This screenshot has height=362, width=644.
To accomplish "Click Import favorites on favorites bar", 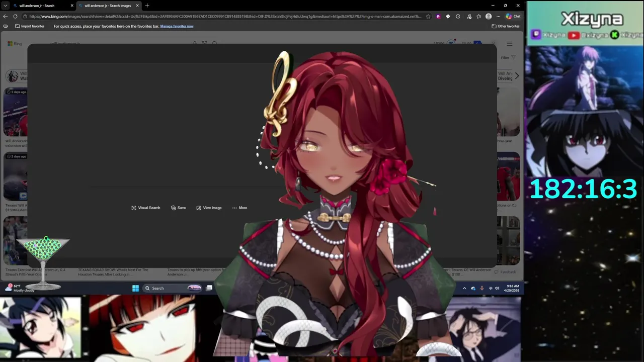I will click(30, 26).
